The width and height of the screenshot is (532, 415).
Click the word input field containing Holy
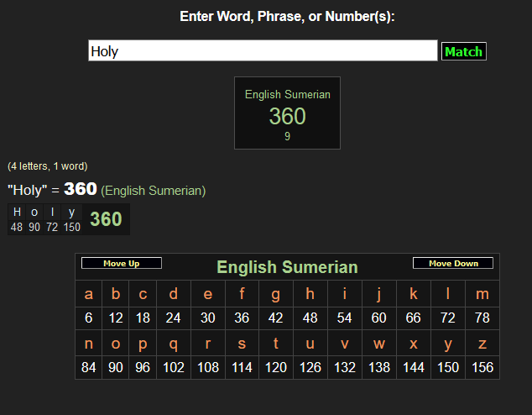coord(263,50)
